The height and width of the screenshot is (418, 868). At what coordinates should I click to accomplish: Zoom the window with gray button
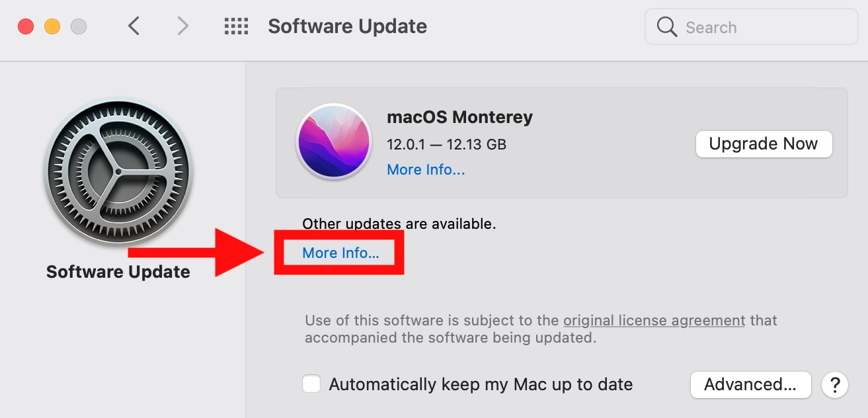point(79,26)
